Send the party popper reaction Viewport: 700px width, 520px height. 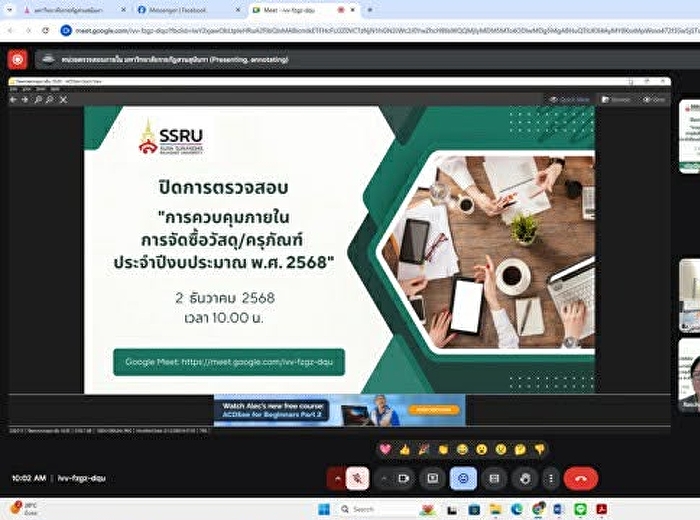(x=423, y=449)
